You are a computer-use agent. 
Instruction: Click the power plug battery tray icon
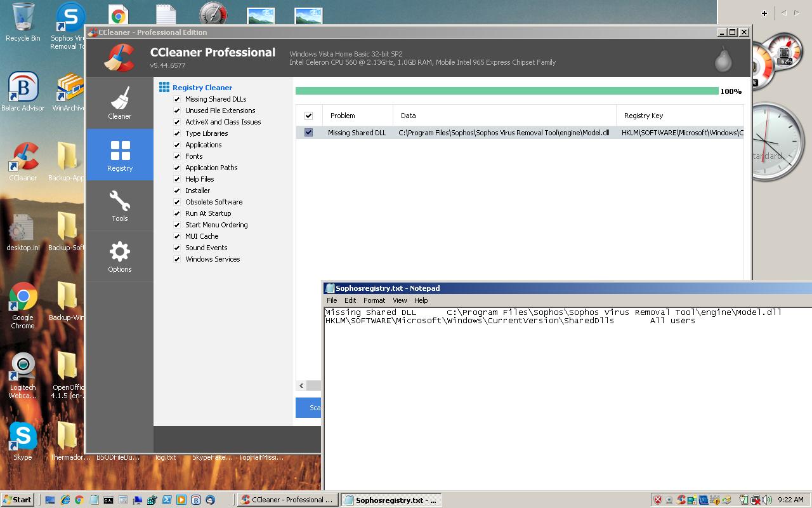click(x=744, y=500)
